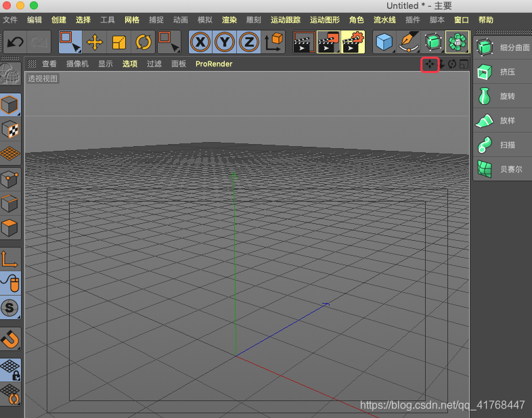Image resolution: width=532 pixels, height=418 pixels.
Task: Click the viewport orbit rotate icon
Action: (452, 64)
